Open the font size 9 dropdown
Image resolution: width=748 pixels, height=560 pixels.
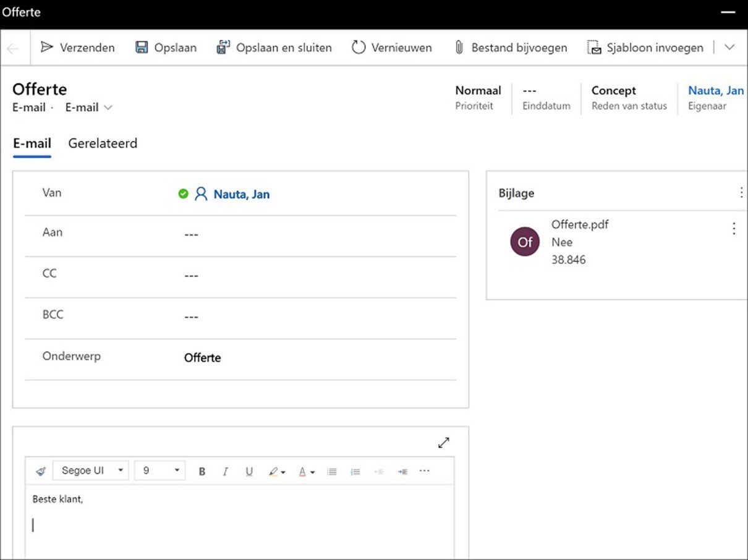(x=160, y=470)
